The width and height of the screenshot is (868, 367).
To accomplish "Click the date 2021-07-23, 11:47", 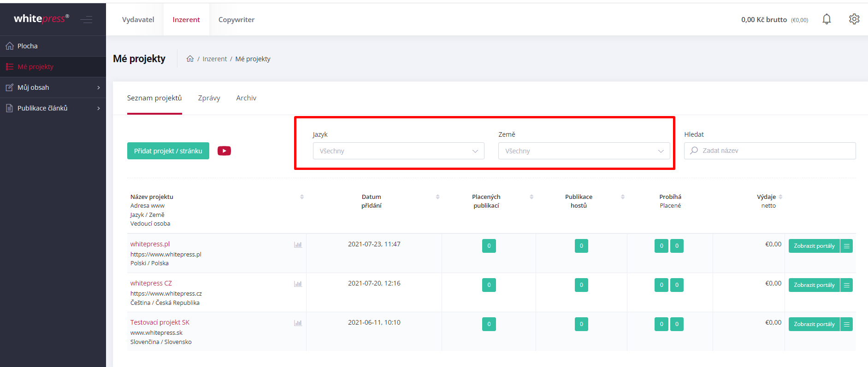I will pos(374,244).
